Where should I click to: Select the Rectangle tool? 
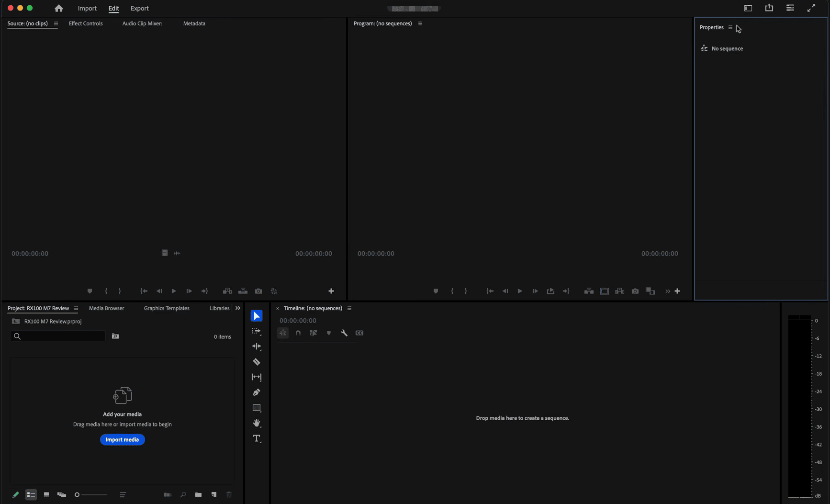click(257, 408)
